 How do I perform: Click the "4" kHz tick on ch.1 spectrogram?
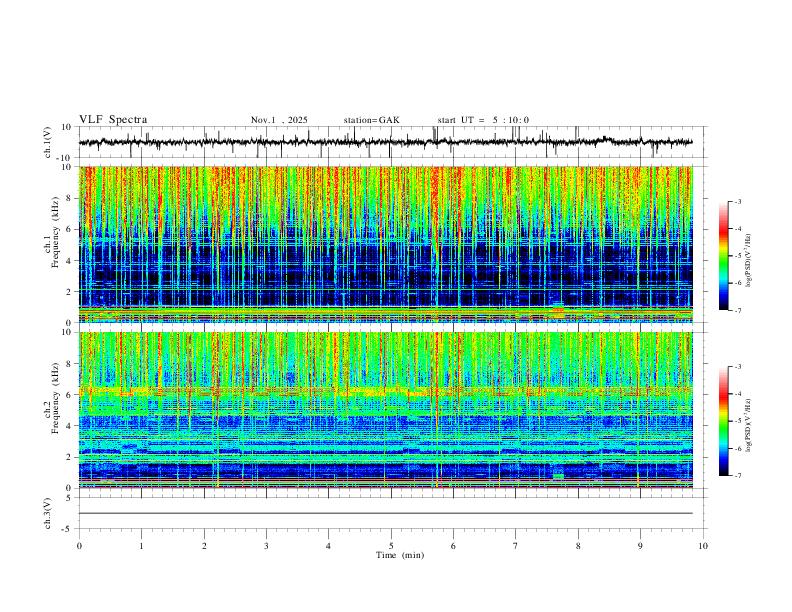pyautogui.click(x=69, y=260)
